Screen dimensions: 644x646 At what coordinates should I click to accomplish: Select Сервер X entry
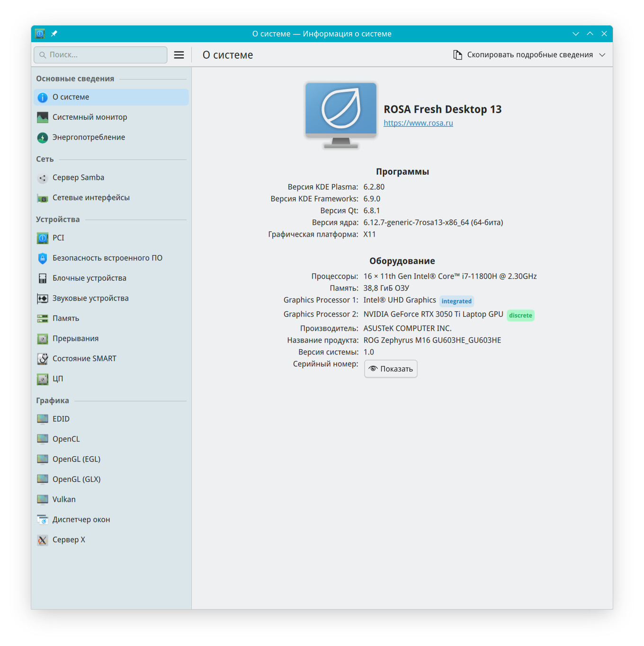point(111,540)
